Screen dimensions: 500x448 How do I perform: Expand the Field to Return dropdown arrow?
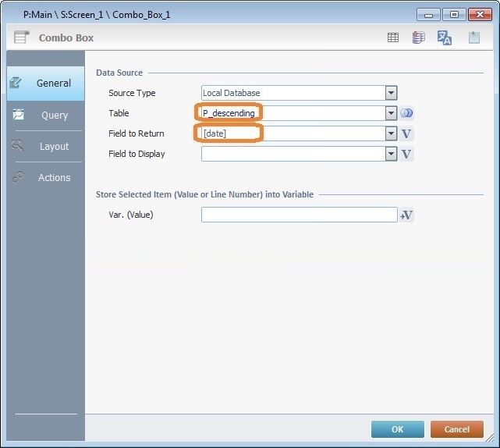click(391, 133)
